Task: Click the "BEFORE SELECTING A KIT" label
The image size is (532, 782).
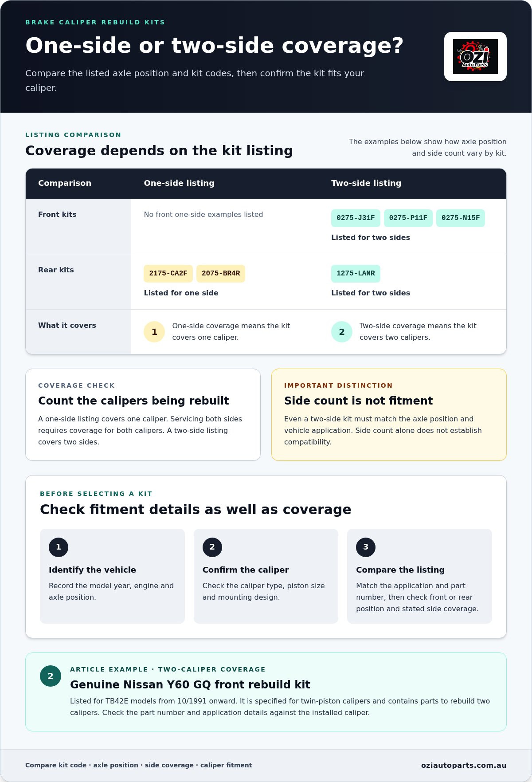Action: [x=96, y=494]
